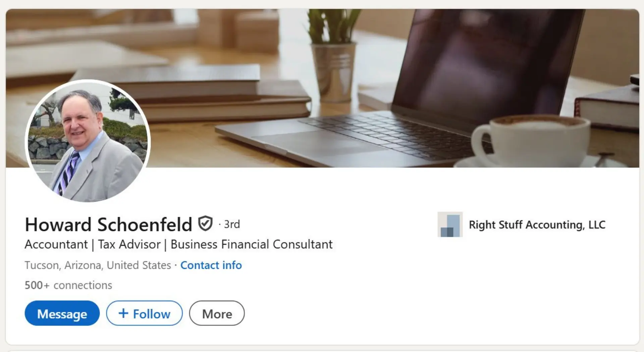Click the Accountant | Tax Advisor headline
The width and height of the screenshot is (644, 352).
[x=179, y=244]
